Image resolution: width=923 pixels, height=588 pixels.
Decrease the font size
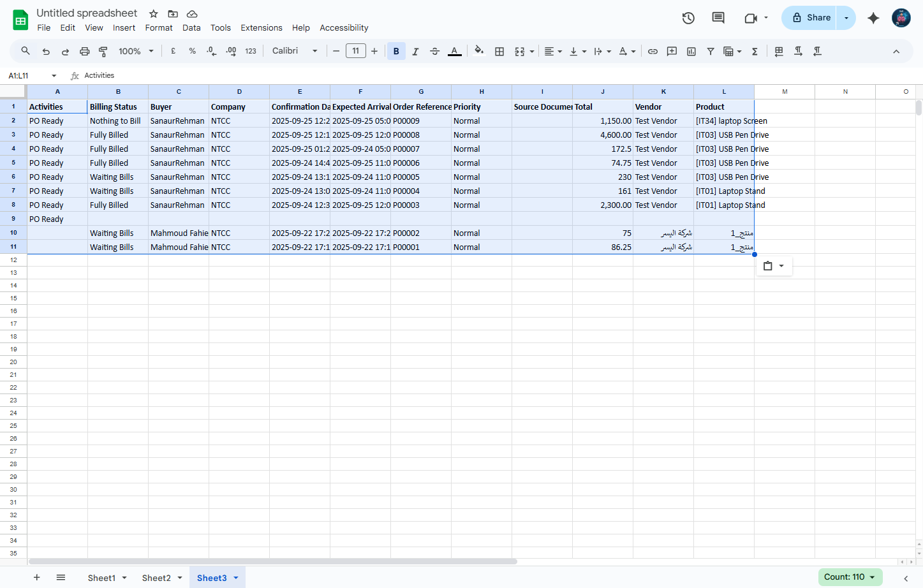point(336,51)
